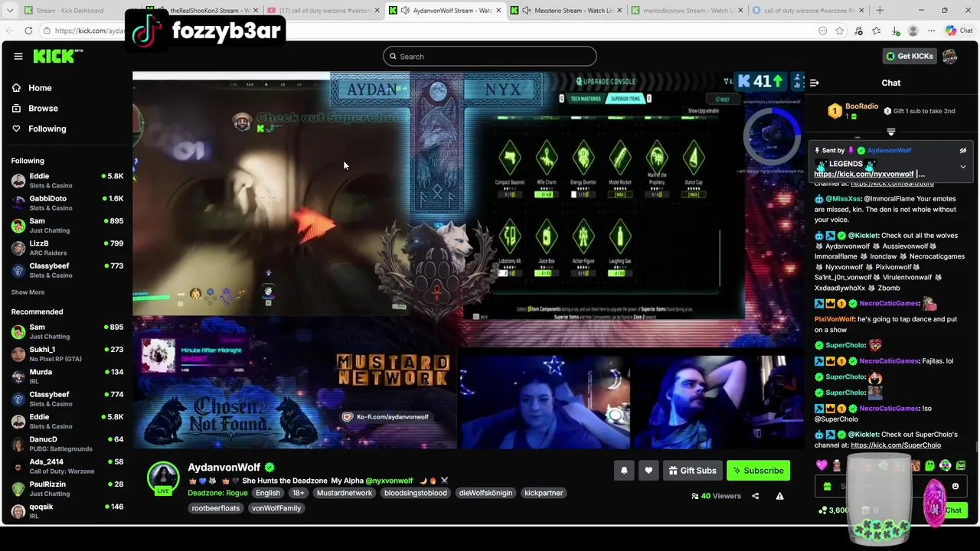Switch to the theRealShooKon3 Stream tab
This screenshot has height=551, width=980.
pyautogui.click(x=201, y=11)
